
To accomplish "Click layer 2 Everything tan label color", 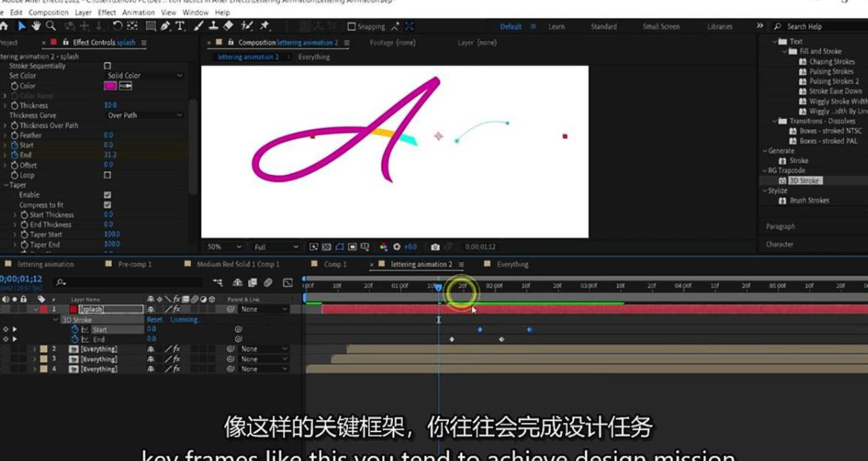I will click(44, 349).
